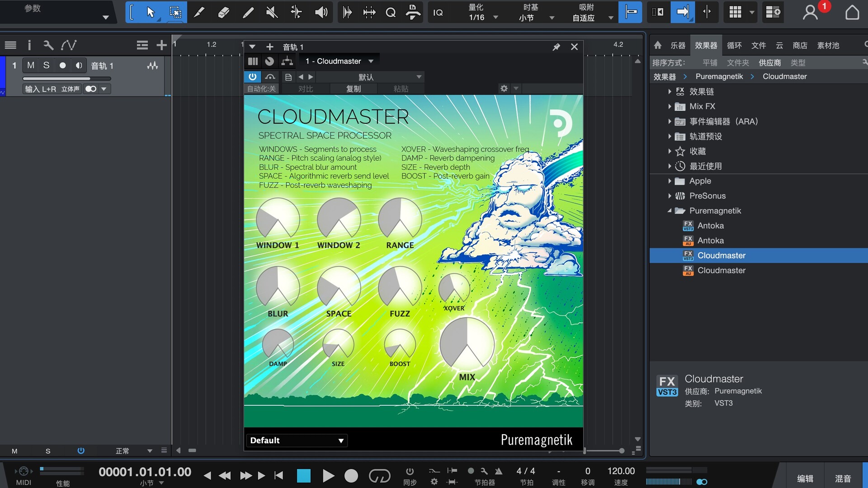The width and height of the screenshot is (868, 488).
Task: Click the time position 00001.01.01.00 display
Action: (x=145, y=472)
